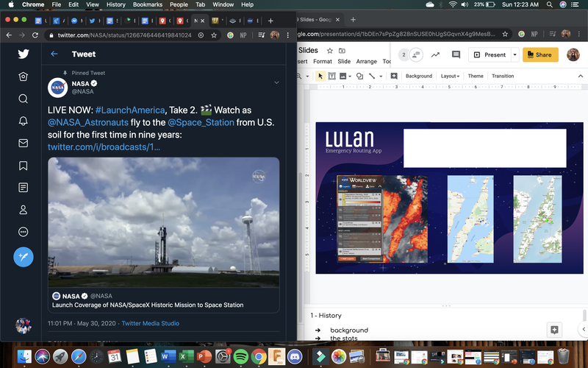This screenshot has height=368, width=588.
Task: Open the line tool dropdown arrow
Action: click(x=381, y=77)
